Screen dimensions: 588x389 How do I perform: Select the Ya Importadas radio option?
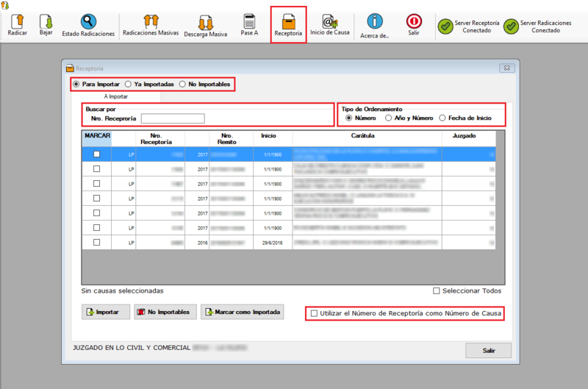point(128,84)
